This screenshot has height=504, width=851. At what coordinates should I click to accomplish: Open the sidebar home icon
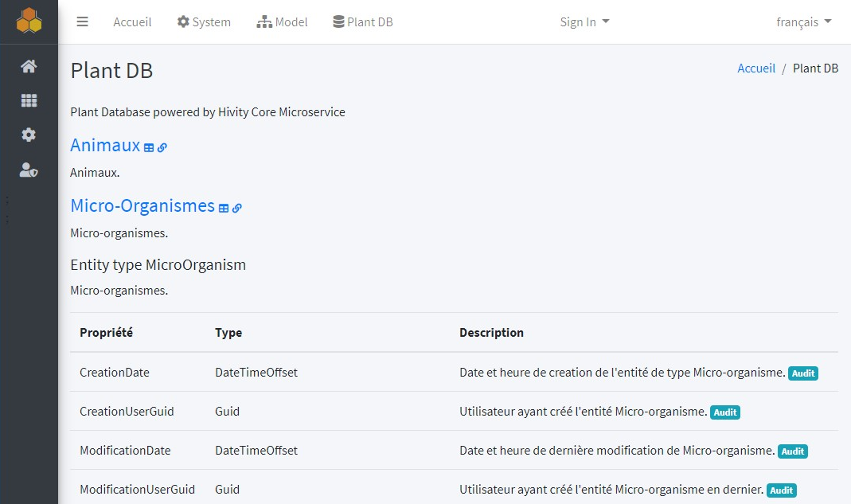click(x=29, y=66)
